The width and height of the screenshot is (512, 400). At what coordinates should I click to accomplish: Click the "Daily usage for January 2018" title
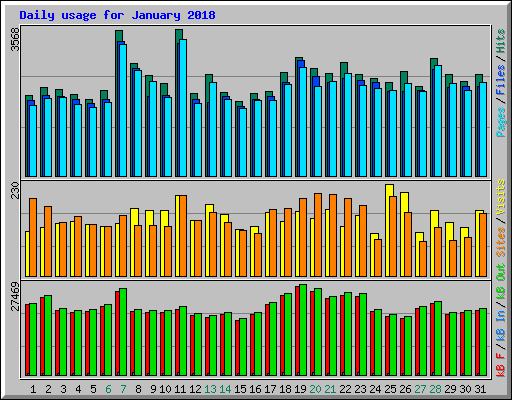click(117, 15)
